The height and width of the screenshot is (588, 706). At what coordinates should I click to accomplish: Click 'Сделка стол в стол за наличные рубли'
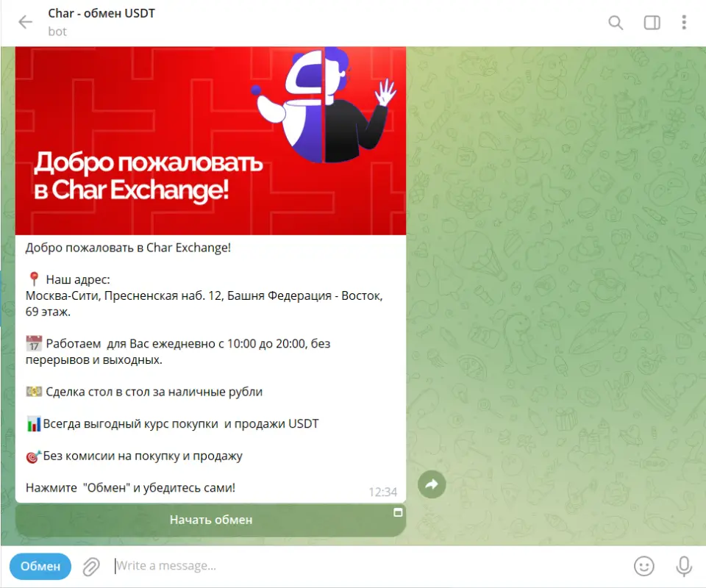[x=154, y=392]
